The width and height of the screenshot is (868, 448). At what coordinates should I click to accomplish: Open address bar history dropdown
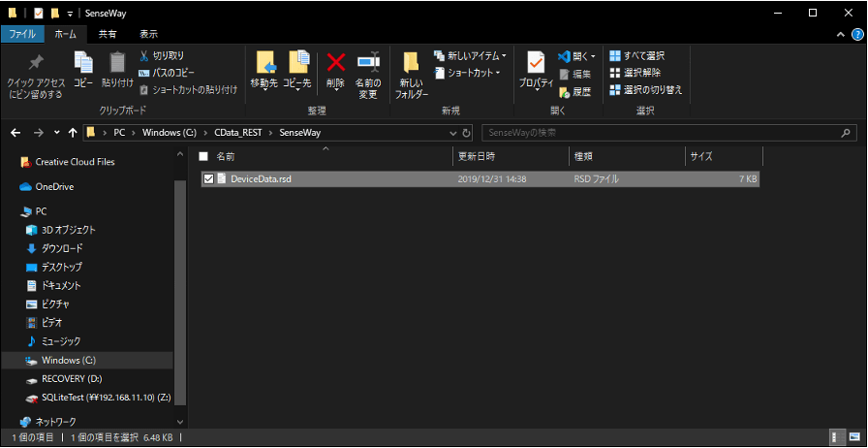click(454, 133)
